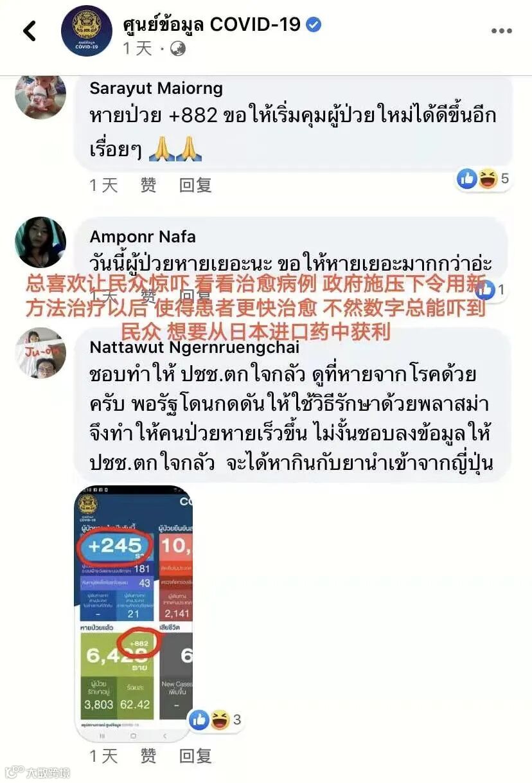Image resolution: width=532 pixels, height=783 pixels.
Task: Open Amponr Nafa's profile name
Action: tap(143, 237)
